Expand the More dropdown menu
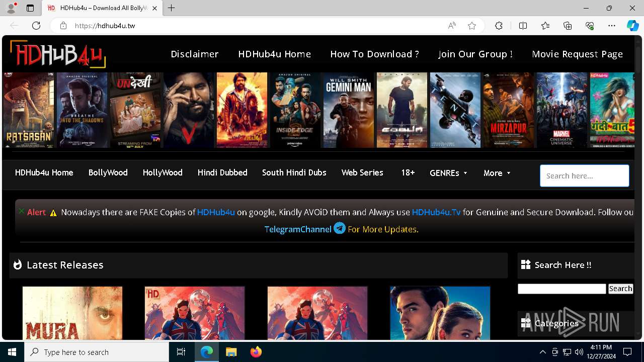The image size is (644, 362). (497, 173)
